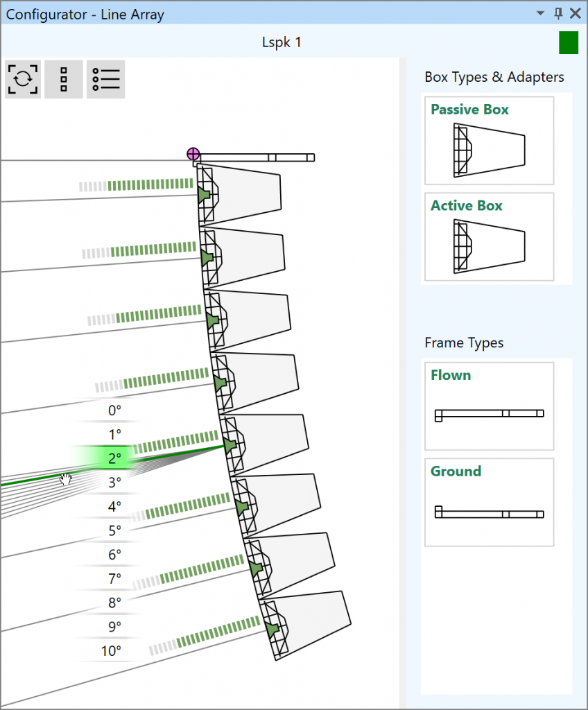Image resolution: width=588 pixels, height=710 pixels.
Task: Open the panel options dropdown arrow
Action: pyautogui.click(x=540, y=13)
